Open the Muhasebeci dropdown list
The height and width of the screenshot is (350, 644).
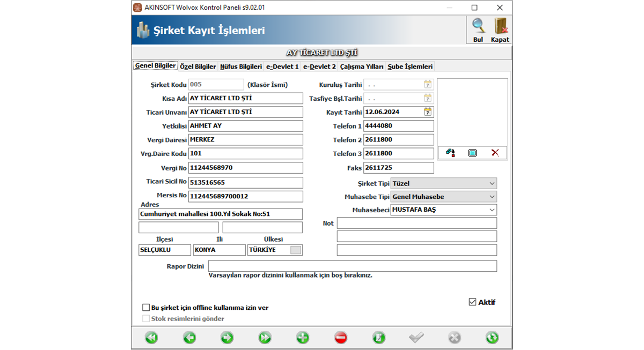492,210
